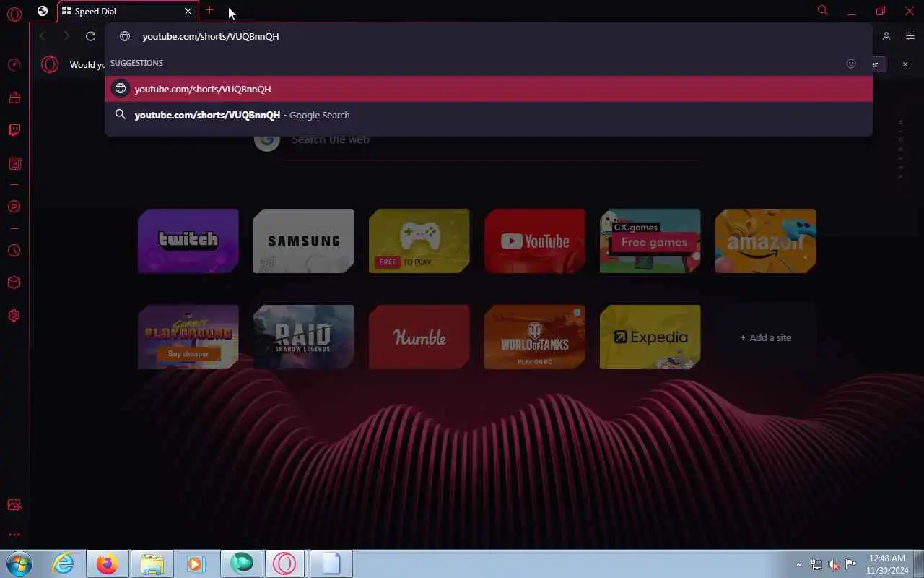This screenshot has width=924, height=578.
Task: Click the address bar URL text
Action: 211,36
